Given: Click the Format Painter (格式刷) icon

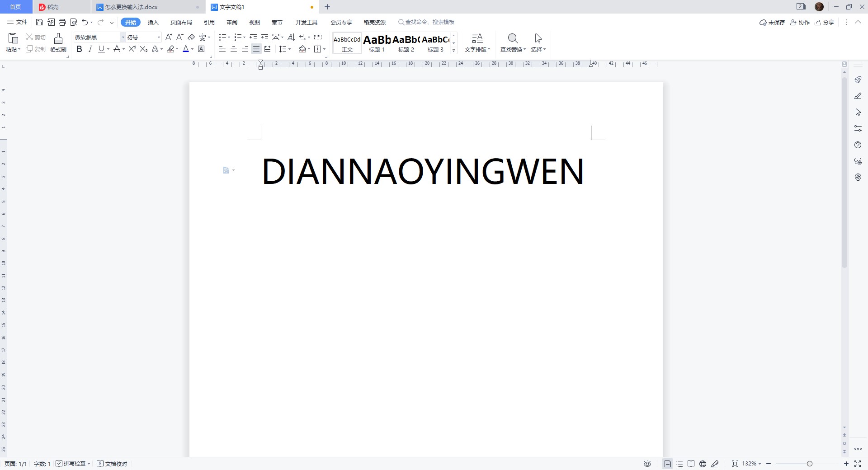Looking at the screenshot, I should pos(58,42).
